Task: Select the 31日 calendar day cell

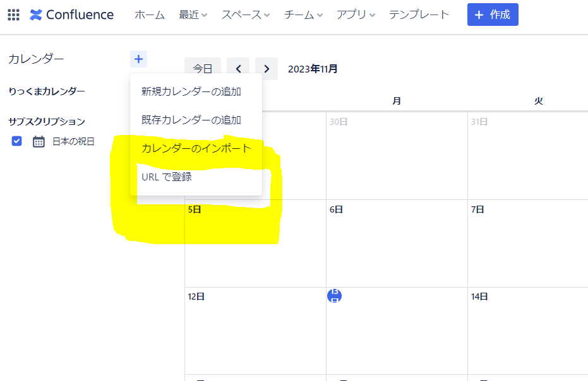Action: (528, 156)
